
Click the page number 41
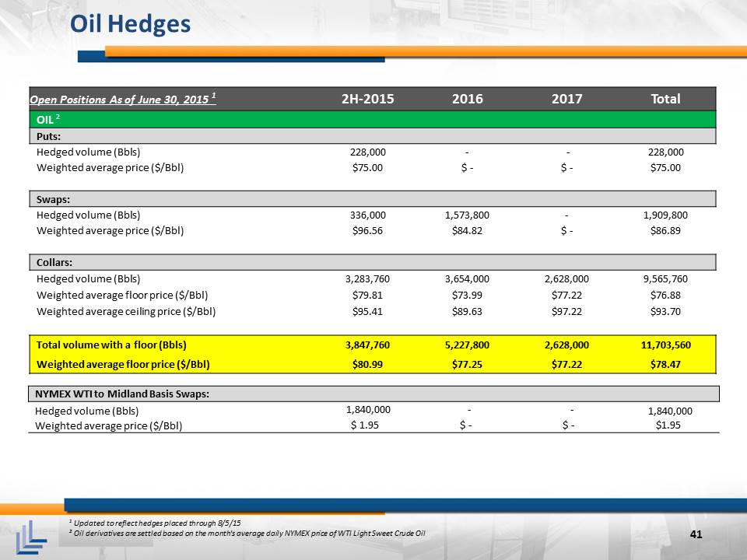pyautogui.click(x=696, y=534)
